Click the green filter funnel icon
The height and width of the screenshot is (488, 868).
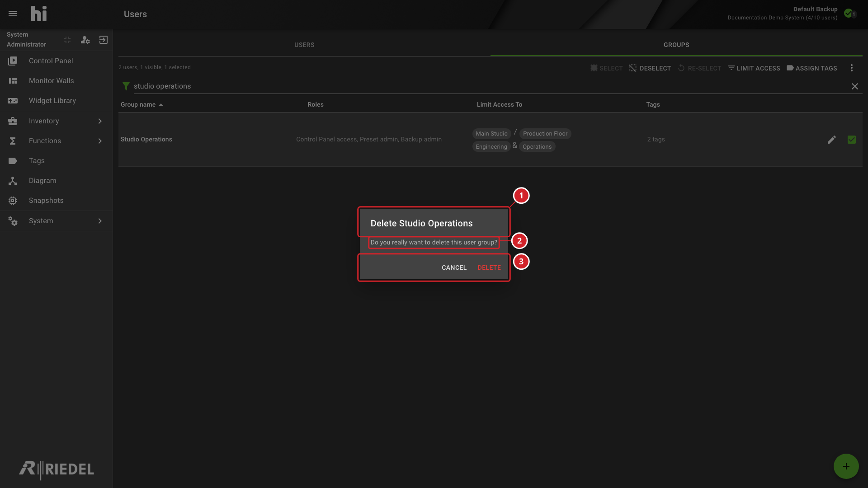[126, 86]
